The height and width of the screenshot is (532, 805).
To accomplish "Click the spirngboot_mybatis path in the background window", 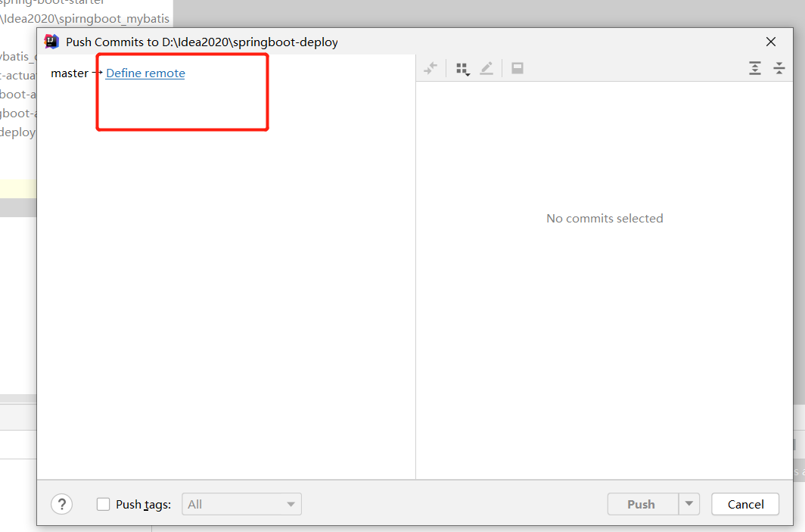I will 85,18.
